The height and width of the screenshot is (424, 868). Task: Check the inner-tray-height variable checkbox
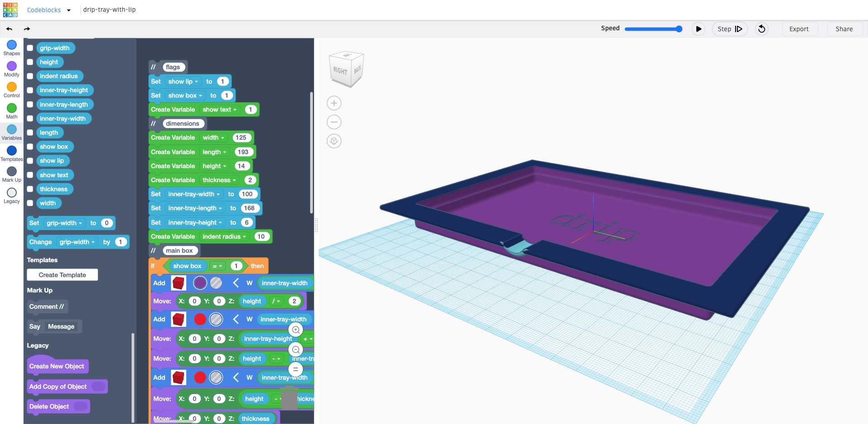pos(30,90)
